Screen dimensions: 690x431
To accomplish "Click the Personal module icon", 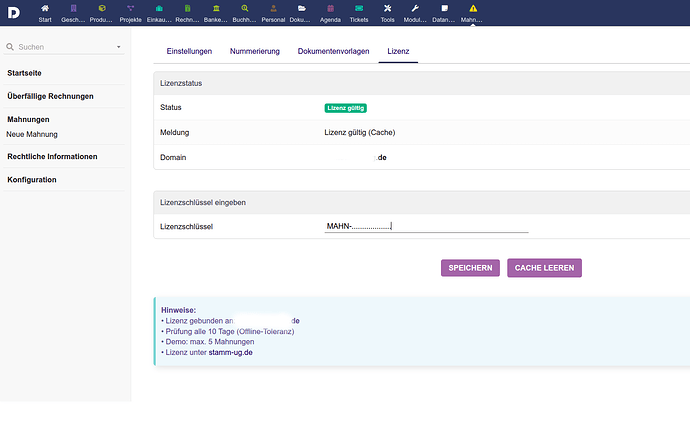I will coord(273,9).
